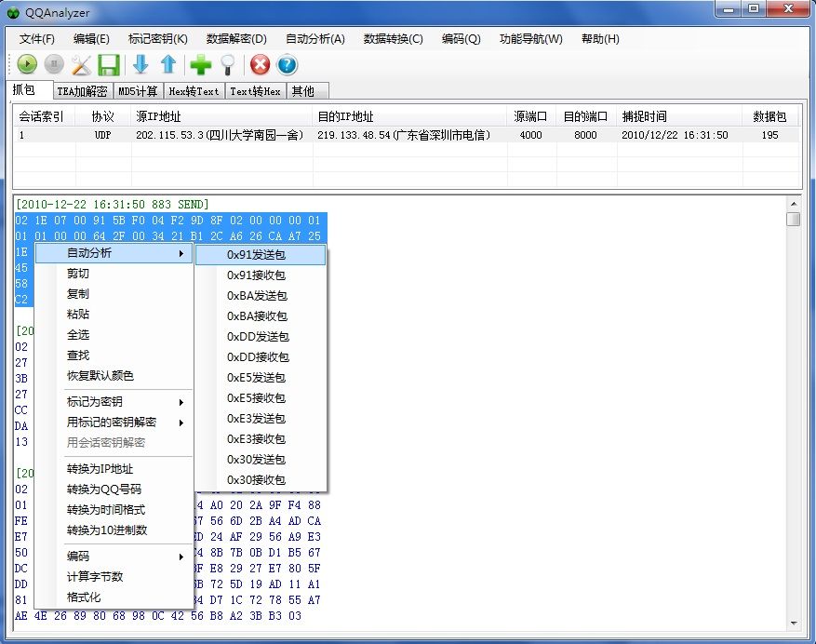Switch to the MD5计算 tab
This screenshot has height=644, width=816.
tap(139, 91)
